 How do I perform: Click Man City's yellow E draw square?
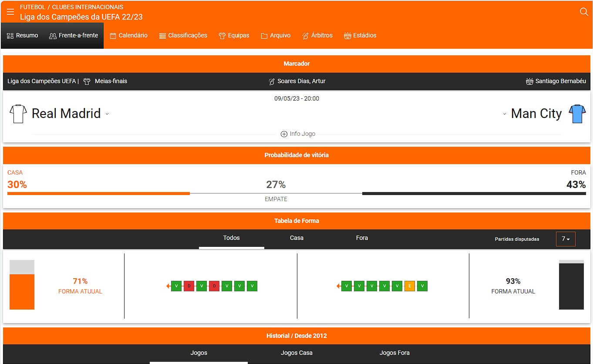pos(409,286)
